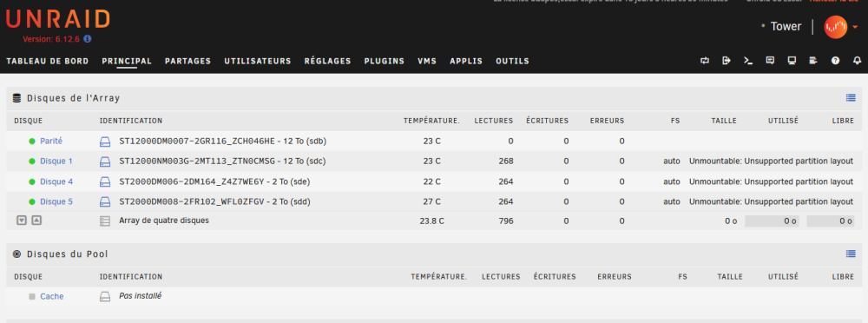Click the ST12000NM003G-2MT113_ZTN0CMSG identification text
The height and width of the screenshot is (323, 868).
click(x=222, y=161)
